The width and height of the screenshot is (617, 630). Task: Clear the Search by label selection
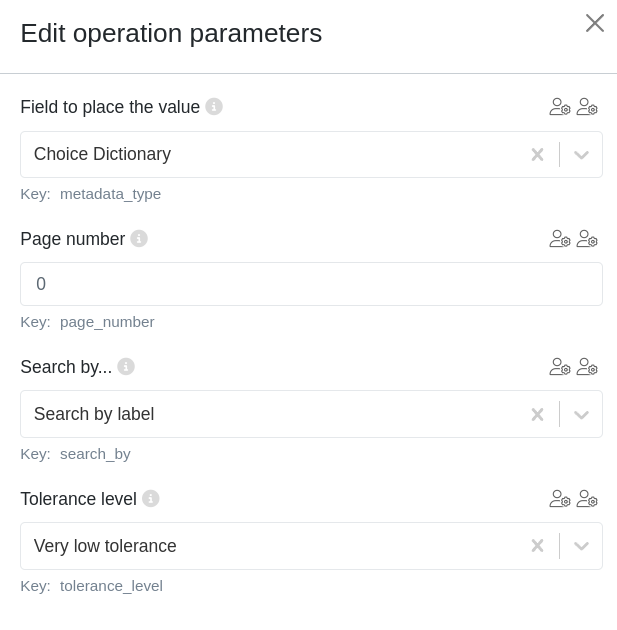click(537, 414)
